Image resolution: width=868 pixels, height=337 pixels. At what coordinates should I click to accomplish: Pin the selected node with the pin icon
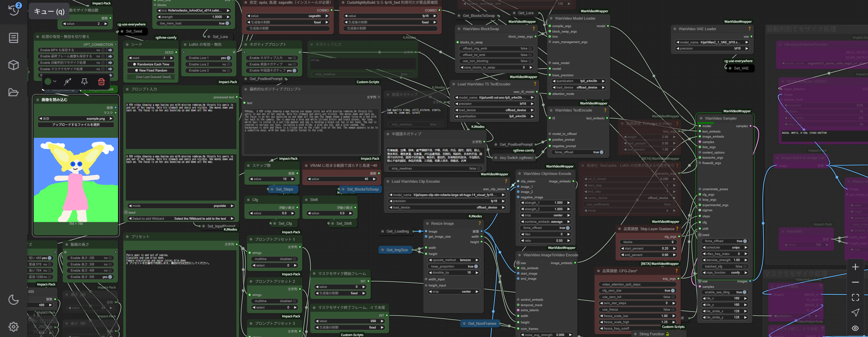[84, 81]
